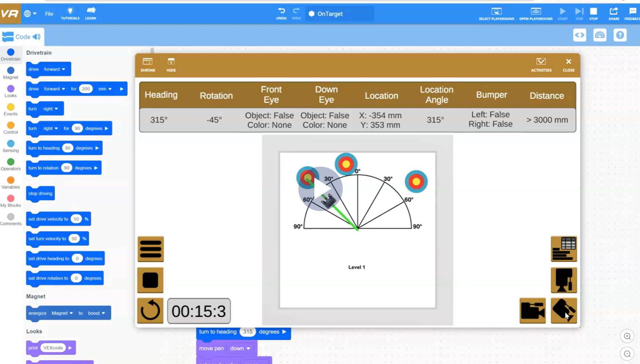Screen dimensions: 640x364
Task: Open help with the question mark icon
Action: [620, 35]
